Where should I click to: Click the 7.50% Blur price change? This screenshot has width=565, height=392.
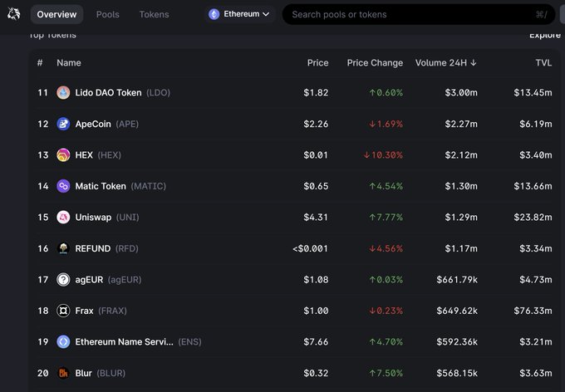[x=386, y=373]
